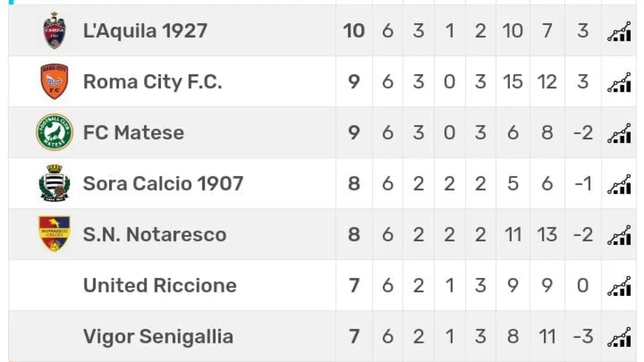Click the orange Roma City F.C. badge
The image size is (644, 362).
coord(54,81)
